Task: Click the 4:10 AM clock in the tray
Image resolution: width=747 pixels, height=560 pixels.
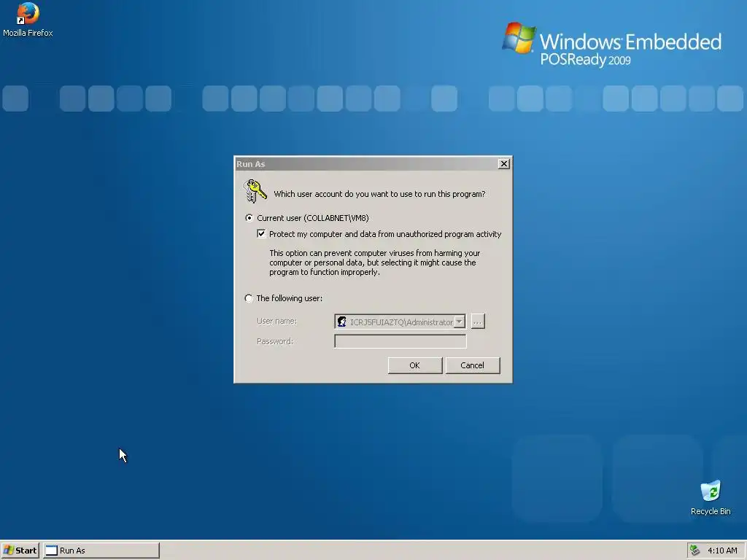Action: click(722, 551)
